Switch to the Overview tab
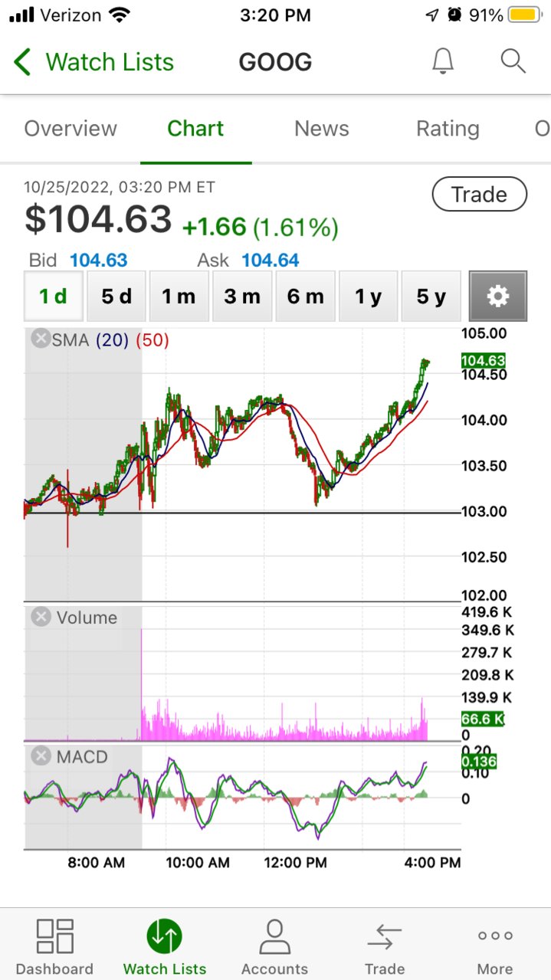Image resolution: width=551 pixels, height=980 pixels. (x=71, y=129)
